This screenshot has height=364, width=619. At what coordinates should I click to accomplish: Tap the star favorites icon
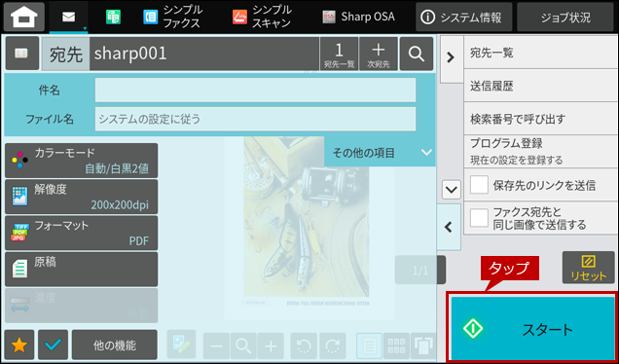[19, 345]
